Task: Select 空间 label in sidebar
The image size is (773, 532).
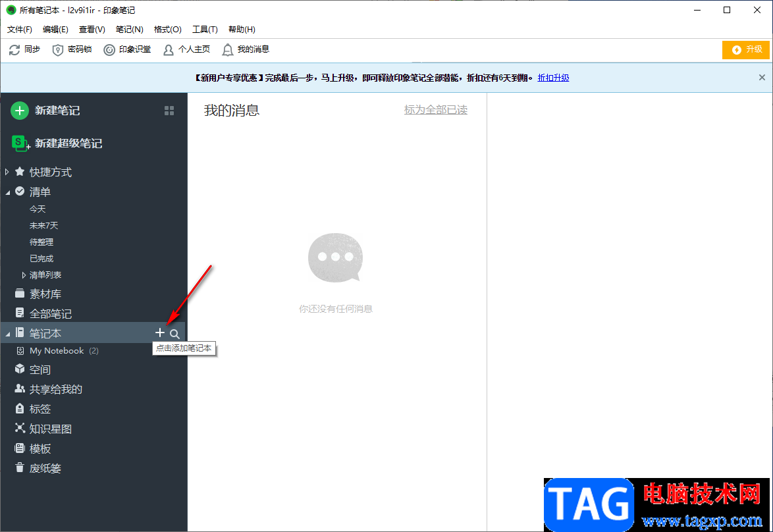Action: pyautogui.click(x=40, y=370)
